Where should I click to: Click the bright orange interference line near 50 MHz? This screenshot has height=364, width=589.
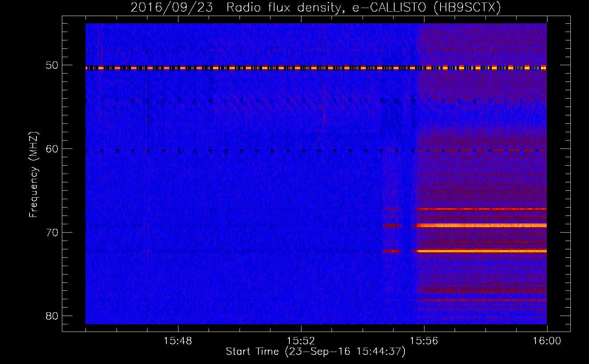pyautogui.click(x=316, y=68)
